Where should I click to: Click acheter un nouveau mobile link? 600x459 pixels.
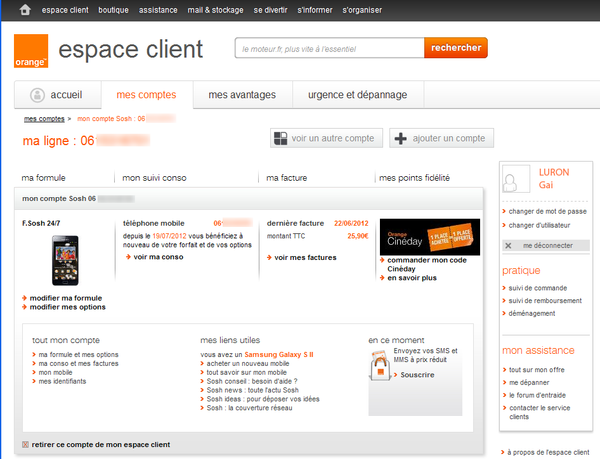(248, 363)
